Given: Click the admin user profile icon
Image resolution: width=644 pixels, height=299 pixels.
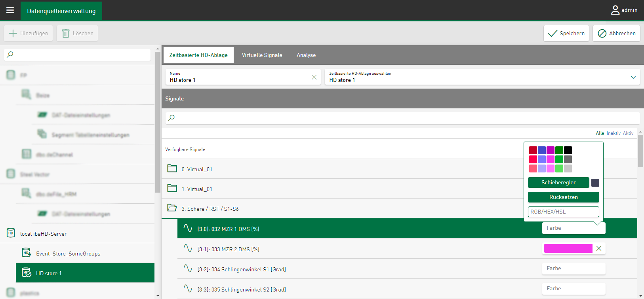Looking at the screenshot, I should pyautogui.click(x=615, y=10).
